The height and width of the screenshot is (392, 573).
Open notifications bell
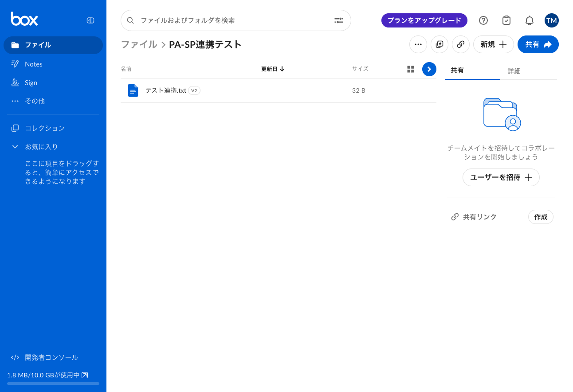pos(530,20)
